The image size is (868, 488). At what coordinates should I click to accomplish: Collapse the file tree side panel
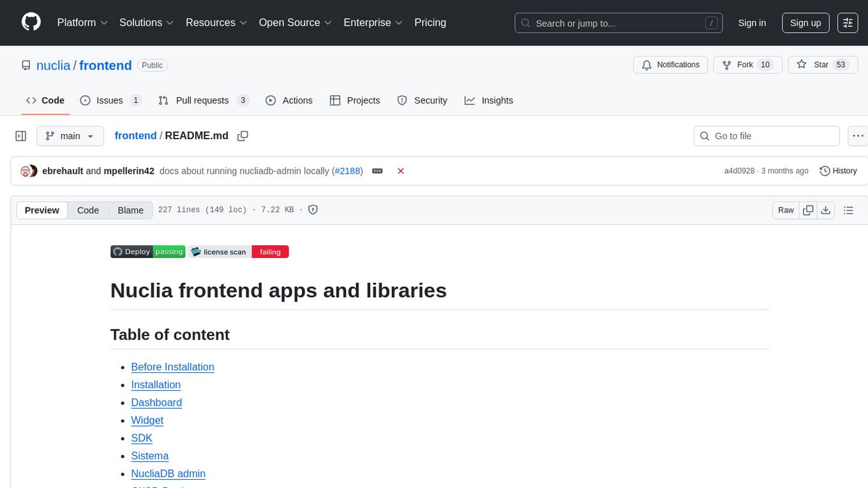[x=21, y=136]
